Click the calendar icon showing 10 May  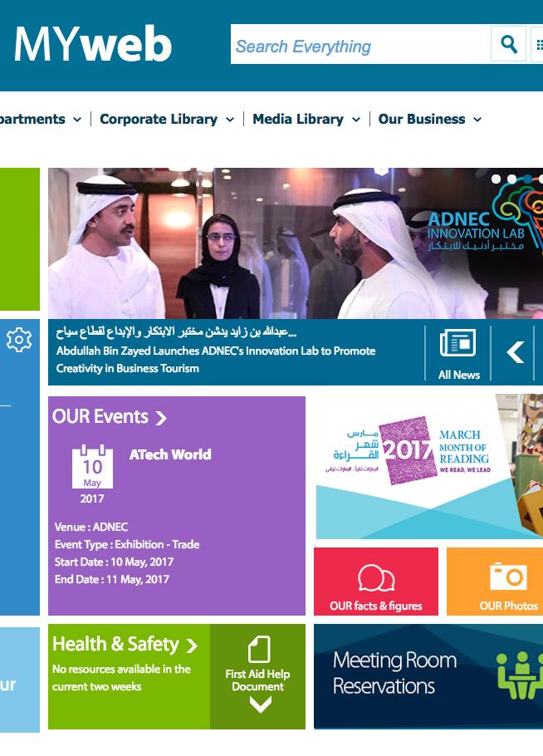tap(92, 467)
